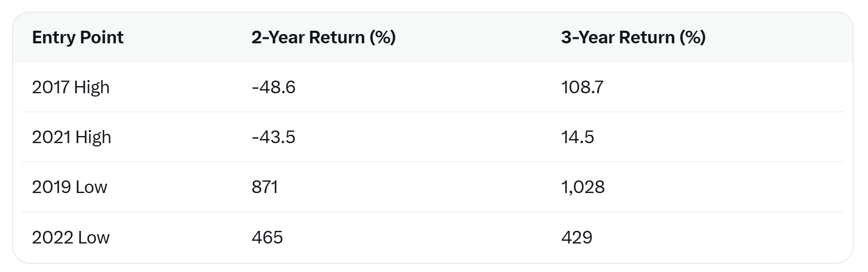
Task: Select the 3-Year Return (%) column header
Action: 633,37
